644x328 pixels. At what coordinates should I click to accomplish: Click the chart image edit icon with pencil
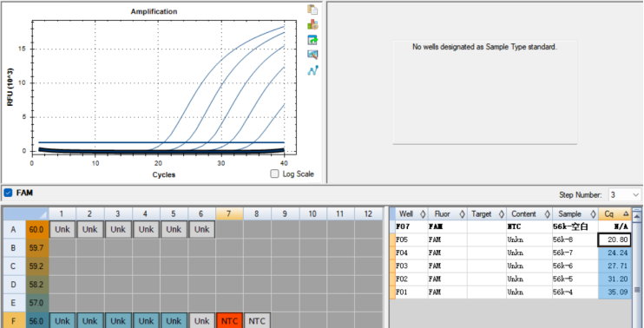[312, 55]
